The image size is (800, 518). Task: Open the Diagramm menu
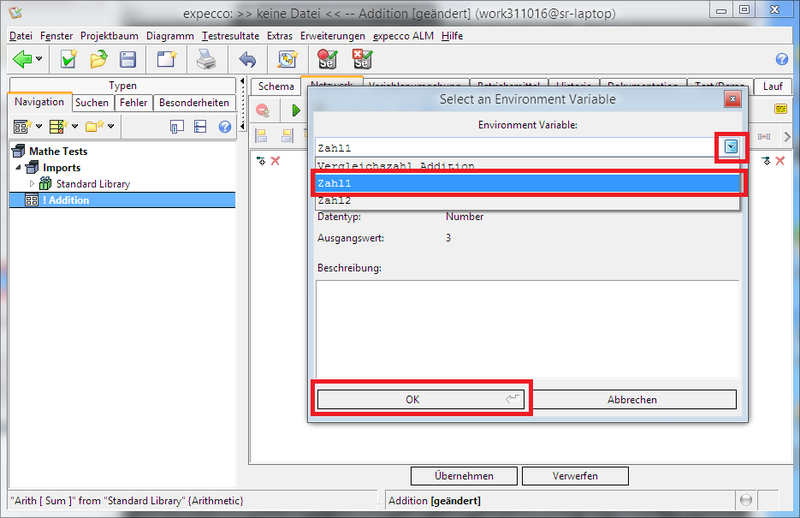tap(170, 36)
